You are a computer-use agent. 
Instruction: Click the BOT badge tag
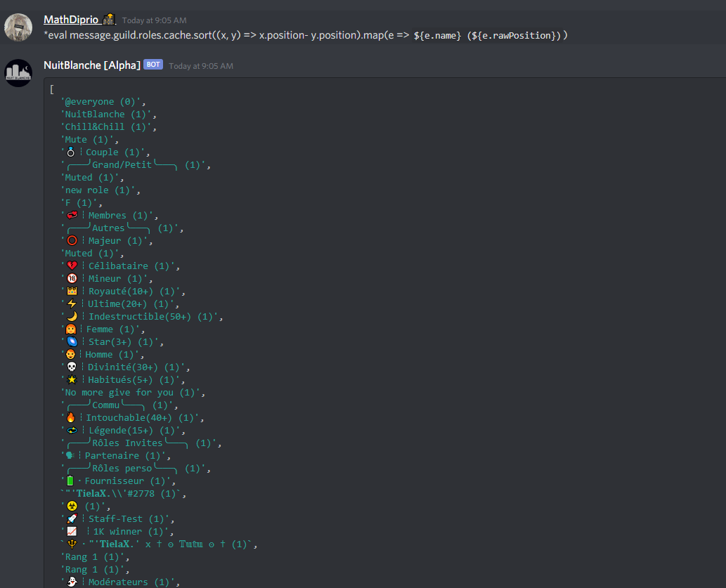[x=153, y=65]
